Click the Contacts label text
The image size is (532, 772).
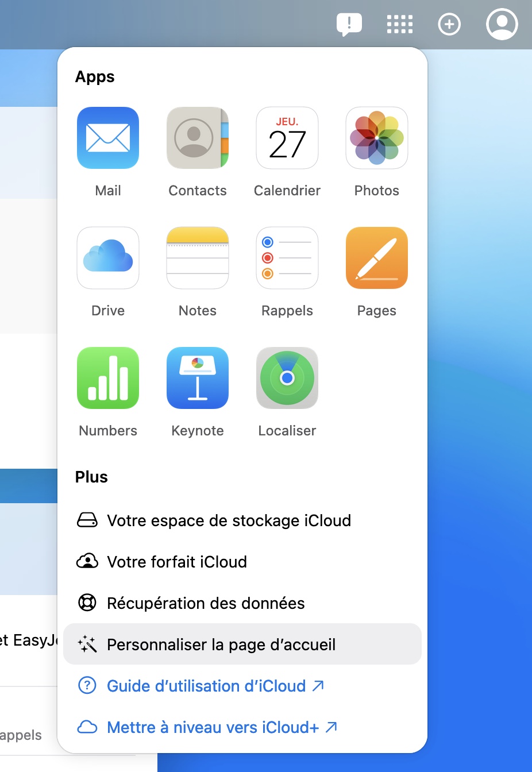pyautogui.click(x=198, y=191)
